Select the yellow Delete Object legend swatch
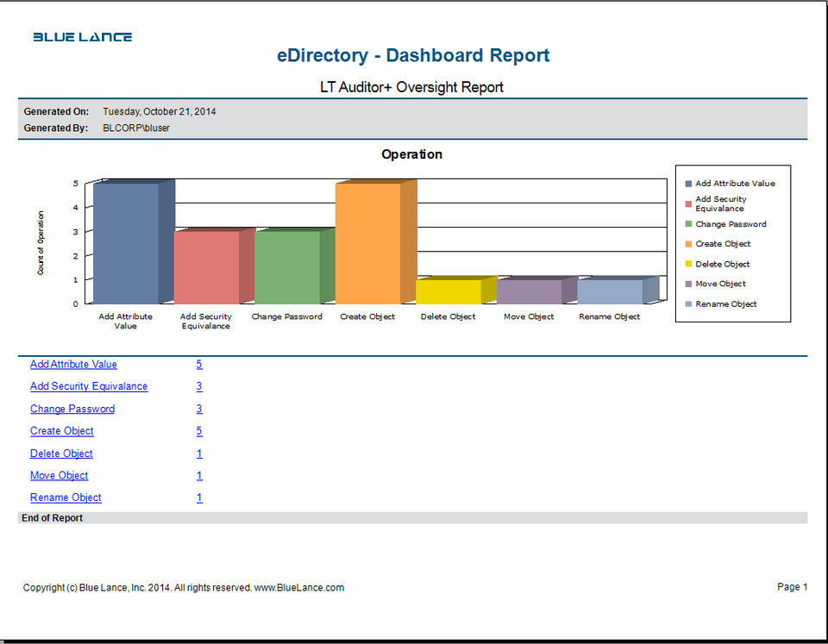 pos(688,264)
